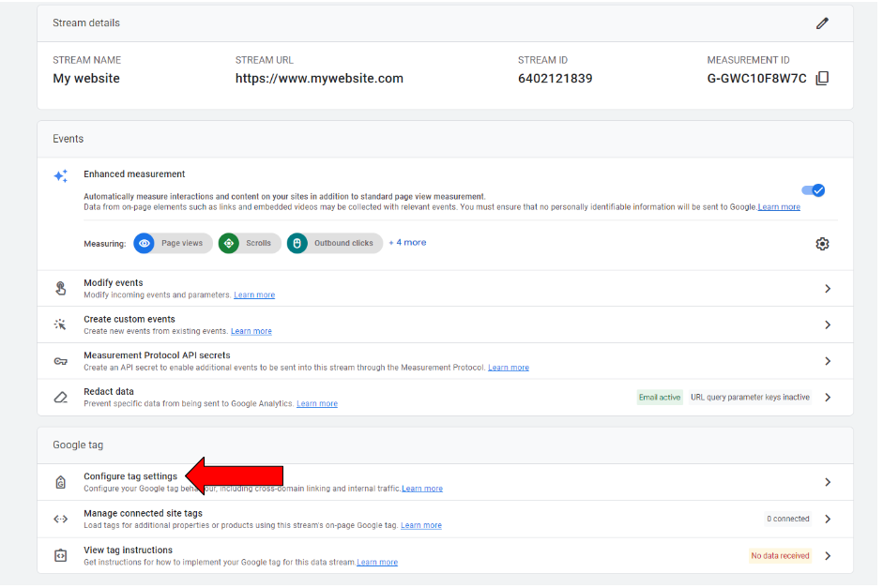Copy the Measurement ID with the copy icon

(822, 79)
